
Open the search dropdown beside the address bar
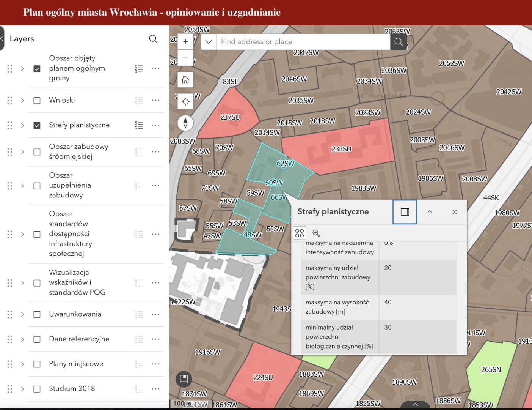208,42
